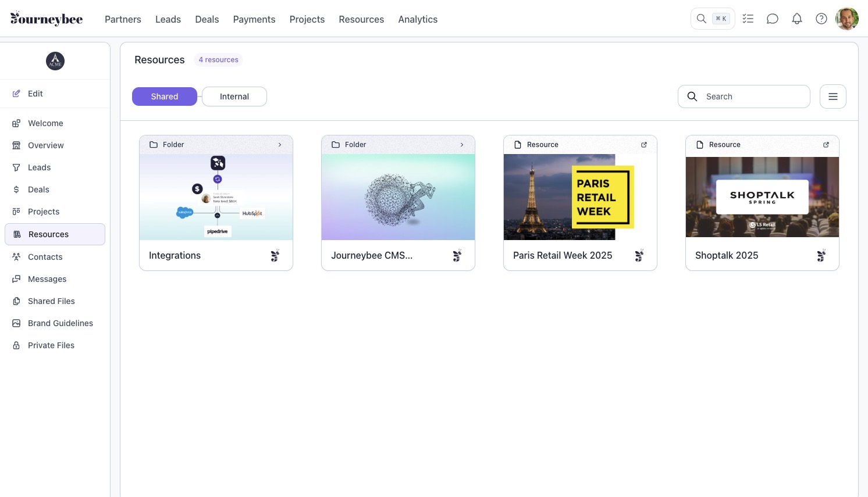Open Deals in top navigation

[x=207, y=19]
